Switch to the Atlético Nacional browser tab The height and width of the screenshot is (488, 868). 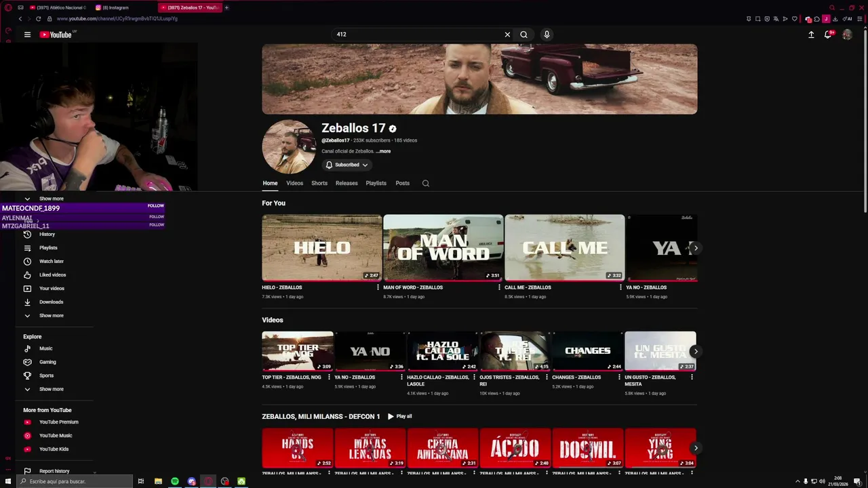click(x=58, y=7)
